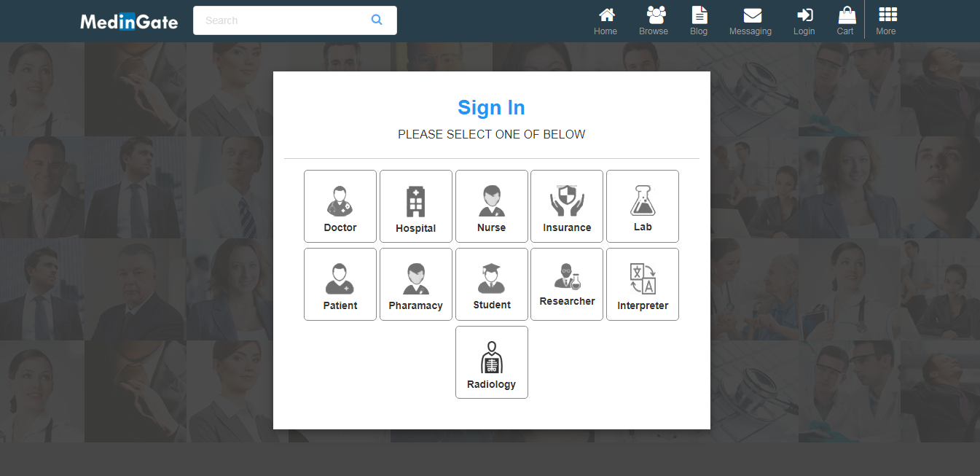Pick the Insurance sign-in option
Viewport: 980px width, 476px height.
click(567, 206)
